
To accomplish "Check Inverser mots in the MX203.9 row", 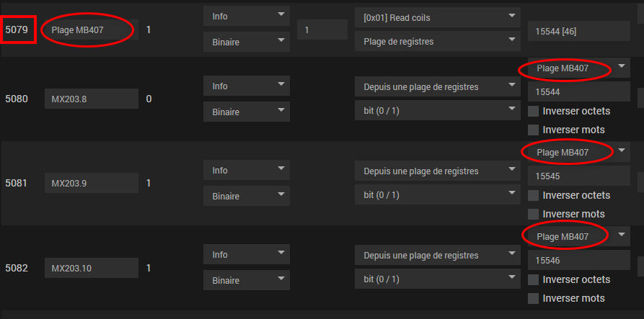I will click(534, 214).
